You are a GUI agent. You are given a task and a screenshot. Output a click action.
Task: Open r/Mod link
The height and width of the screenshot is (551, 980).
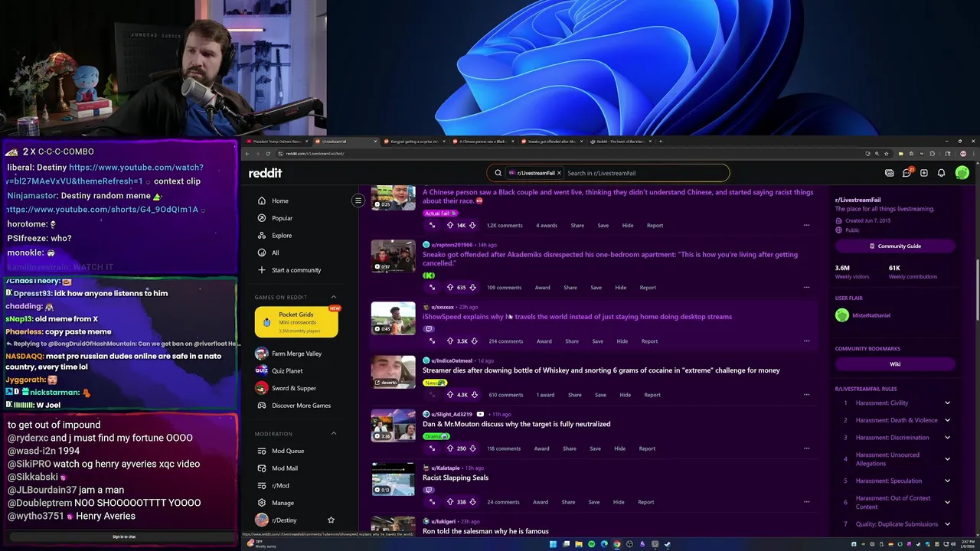click(x=280, y=485)
